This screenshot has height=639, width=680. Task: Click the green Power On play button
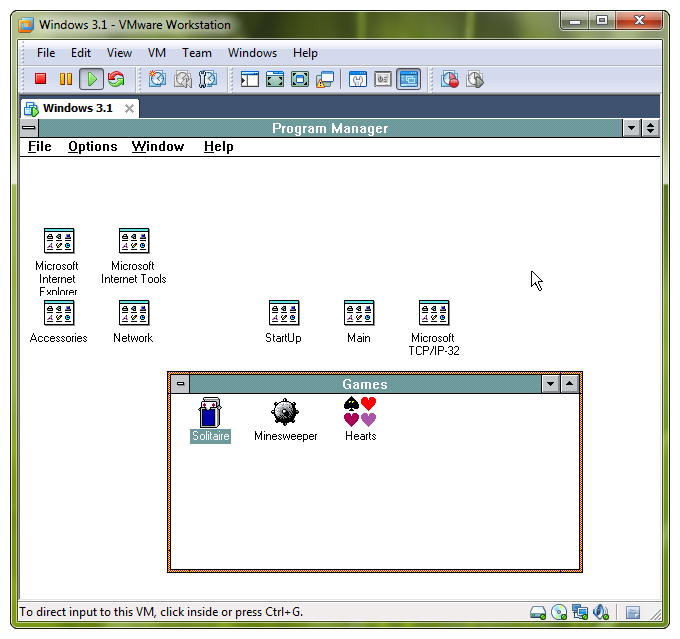[91, 79]
